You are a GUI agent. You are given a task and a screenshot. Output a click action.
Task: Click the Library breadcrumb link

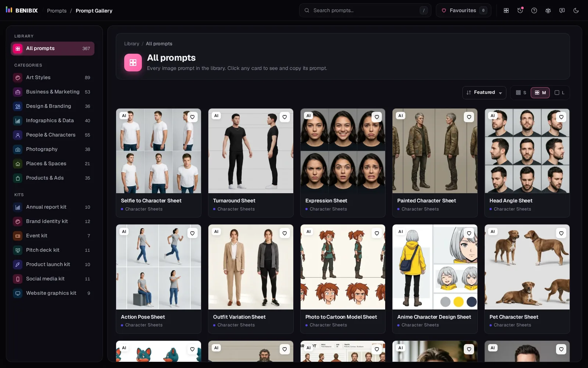[x=132, y=44]
